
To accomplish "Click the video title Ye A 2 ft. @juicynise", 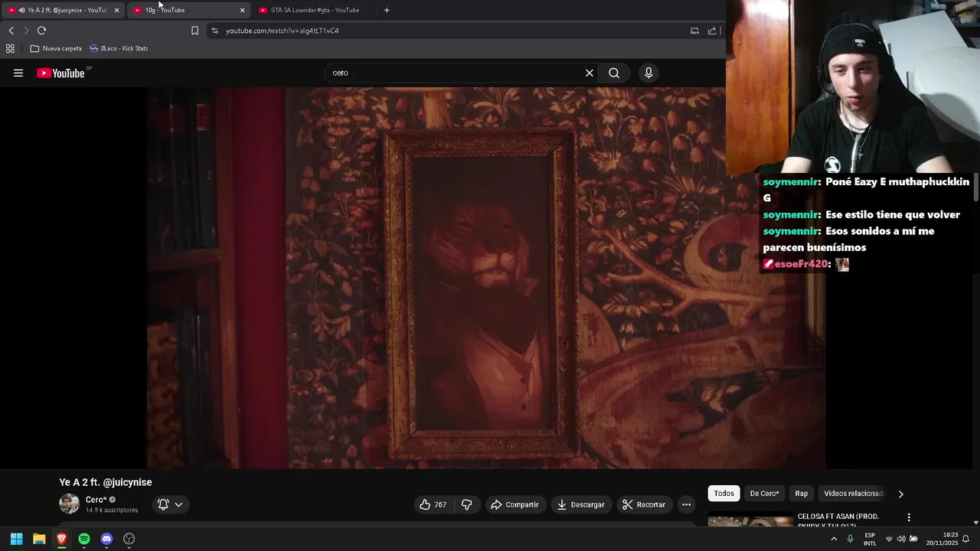I will click(106, 482).
